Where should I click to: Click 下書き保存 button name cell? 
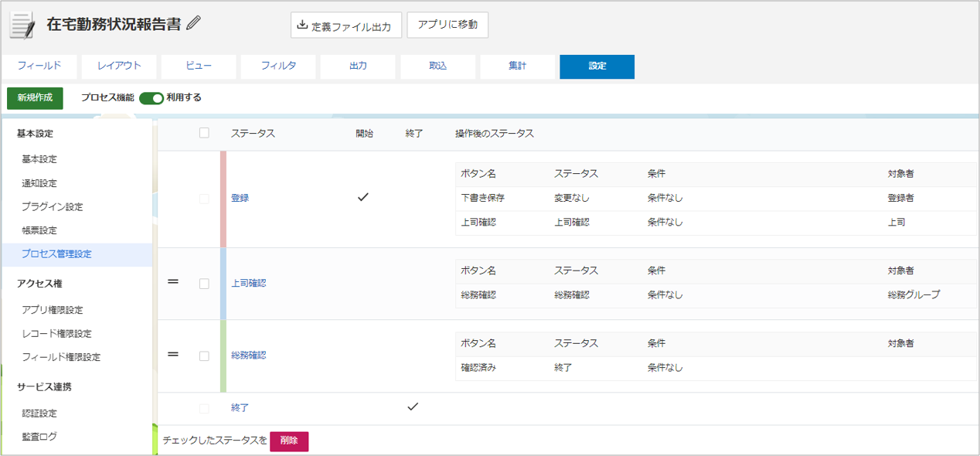click(482, 198)
